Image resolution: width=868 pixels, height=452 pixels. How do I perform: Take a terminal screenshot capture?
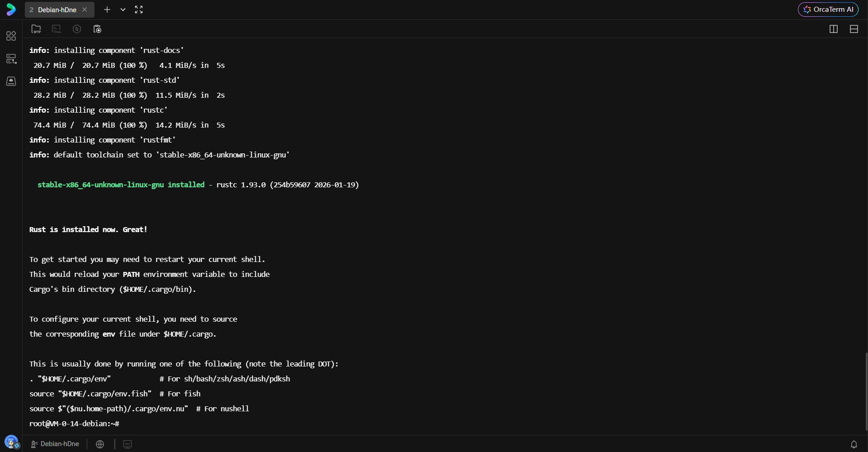[x=97, y=29]
